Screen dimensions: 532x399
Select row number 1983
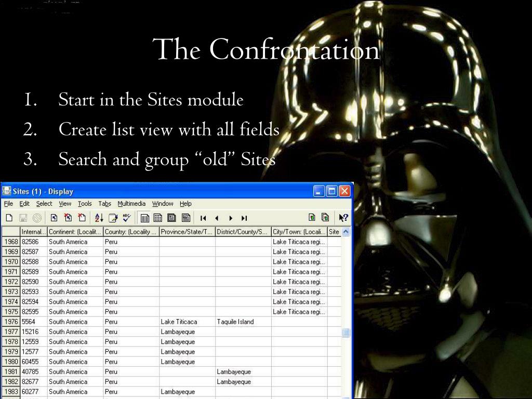(x=11, y=392)
